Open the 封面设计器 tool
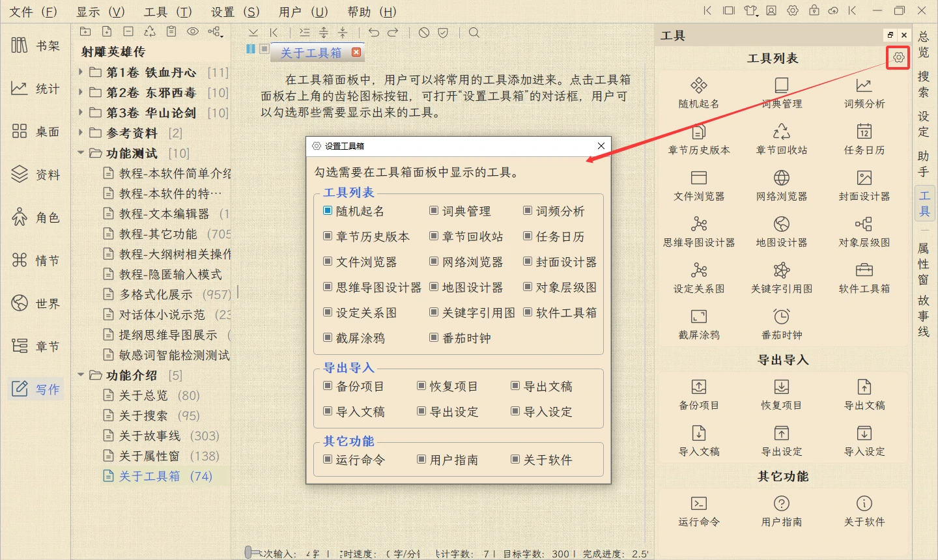 [864, 184]
